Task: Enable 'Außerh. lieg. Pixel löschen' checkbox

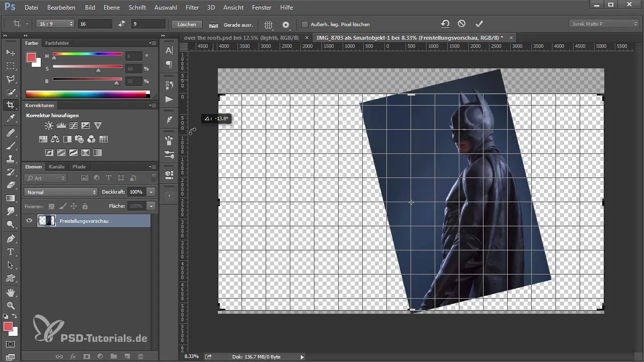Action: click(x=304, y=24)
